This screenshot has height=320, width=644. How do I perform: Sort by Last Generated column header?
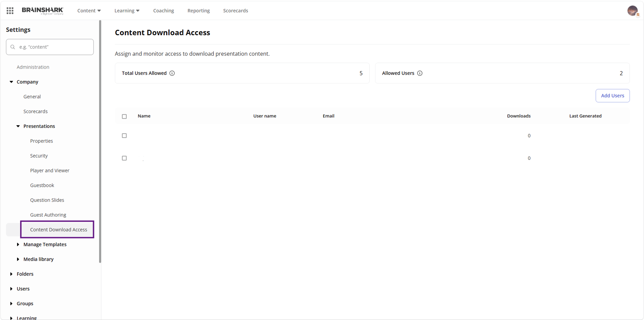pos(585,116)
